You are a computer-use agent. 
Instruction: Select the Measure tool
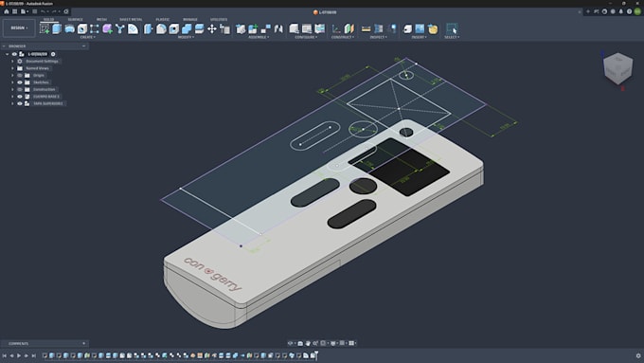366,28
